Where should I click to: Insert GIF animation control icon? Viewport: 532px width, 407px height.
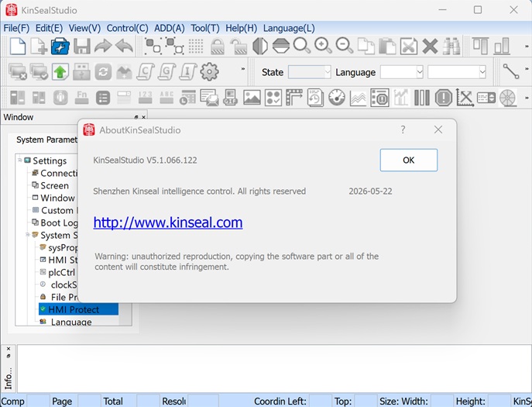tap(230, 98)
